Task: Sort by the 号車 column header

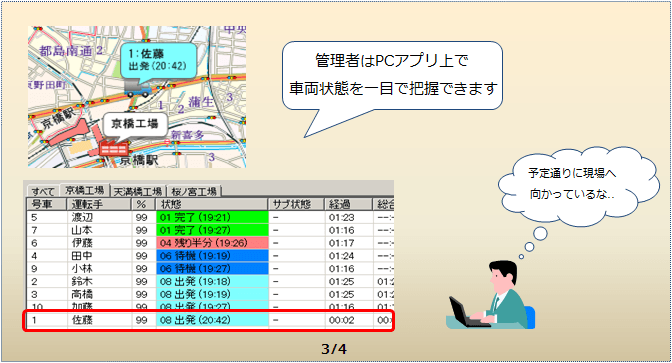Action: click(47, 204)
